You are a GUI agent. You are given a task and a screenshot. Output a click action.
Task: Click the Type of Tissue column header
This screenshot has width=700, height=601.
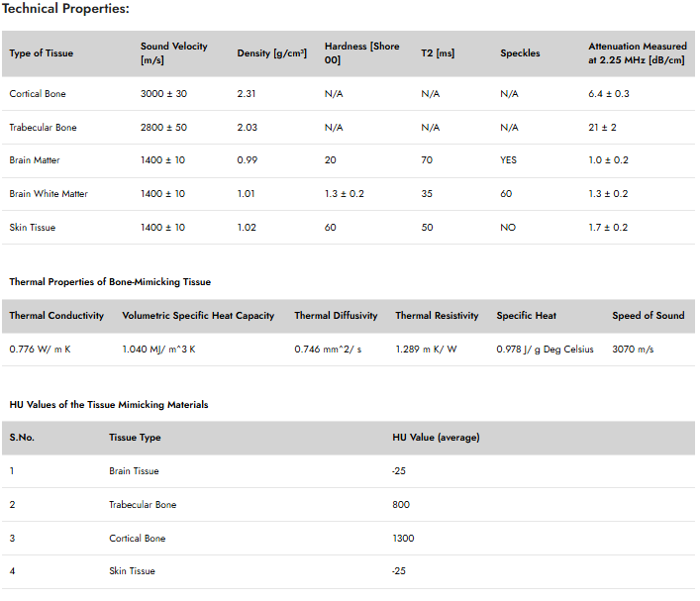(x=41, y=53)
